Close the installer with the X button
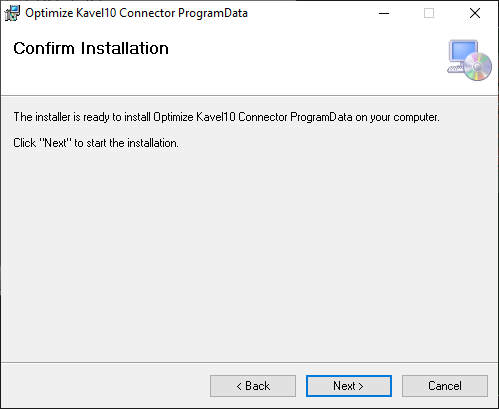499x409 pixels. [475, 13]
